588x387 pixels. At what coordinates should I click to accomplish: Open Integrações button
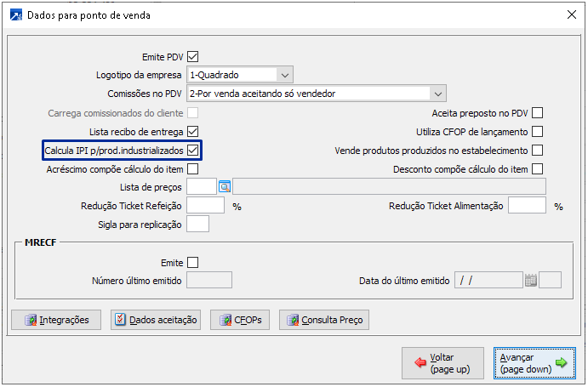[x=56, y=320]
